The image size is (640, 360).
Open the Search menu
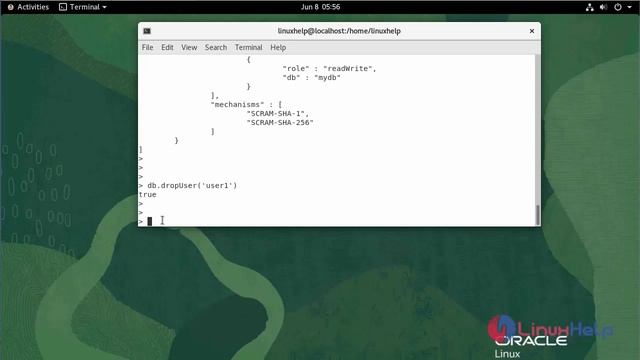click(x=216, y=47)
